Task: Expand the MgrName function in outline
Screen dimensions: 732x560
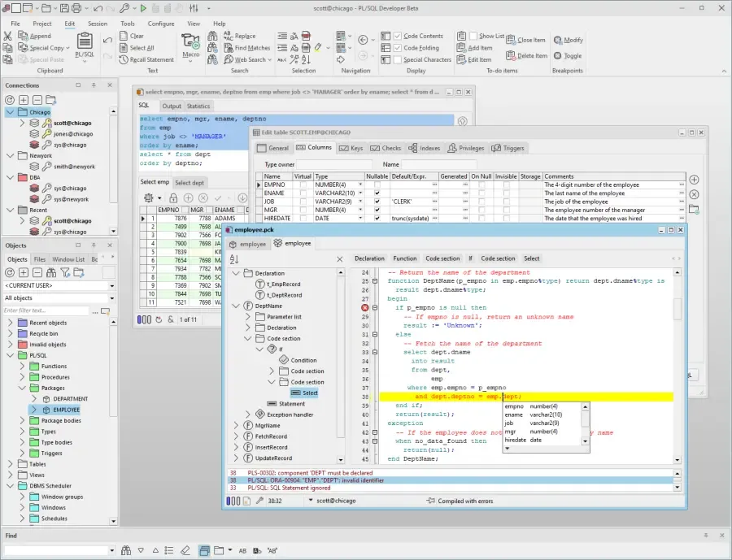Action: pyautogui.click(x=236, y=426)
